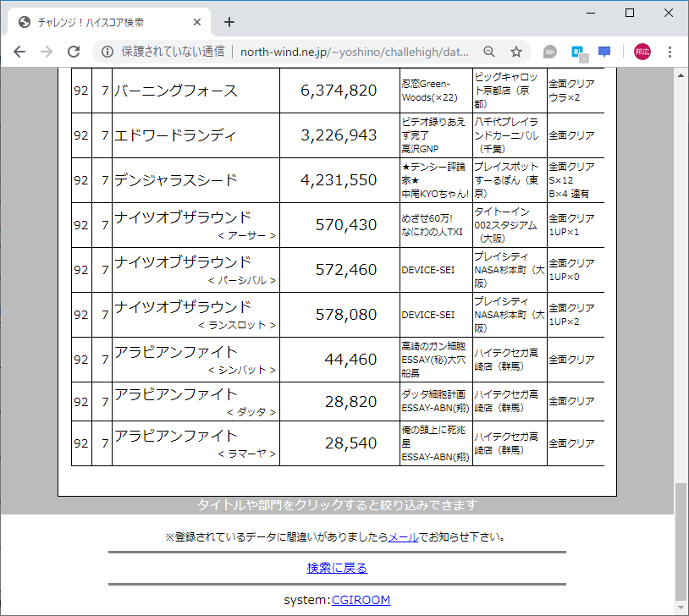Image resolution: width=689 pixels, height=616 pixels.
Task: Click the scrollbar down arrow
Action: (681, 608)
